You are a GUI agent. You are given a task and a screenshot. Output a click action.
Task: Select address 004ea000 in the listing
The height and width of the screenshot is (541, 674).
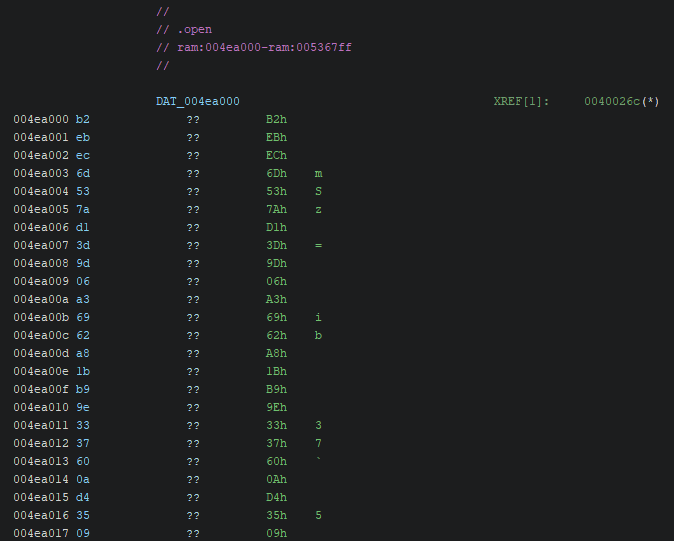pos(41,120)
